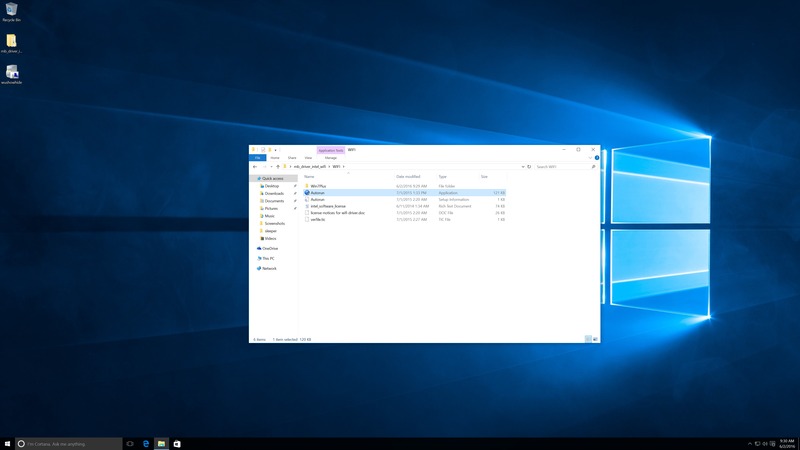This screenshot has width=800, height=450.
Task: Switch to the View ribbon tab
Action: tap(308, 157)
